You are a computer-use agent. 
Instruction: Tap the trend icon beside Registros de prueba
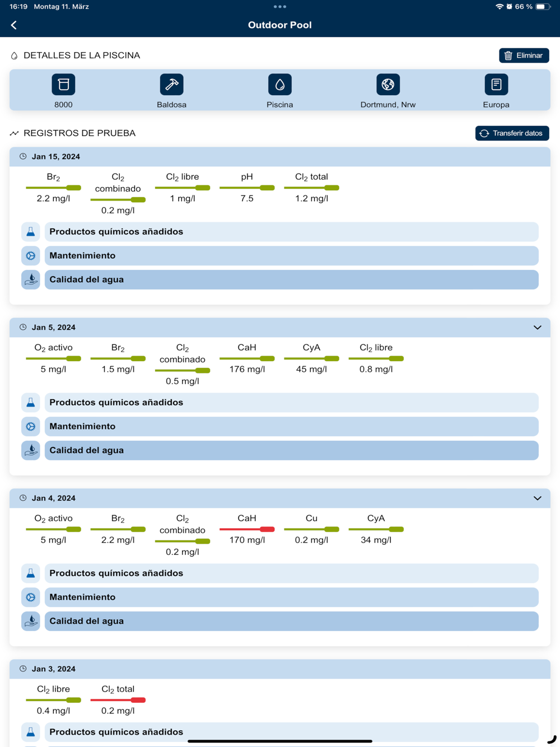[x=14, y=133]
